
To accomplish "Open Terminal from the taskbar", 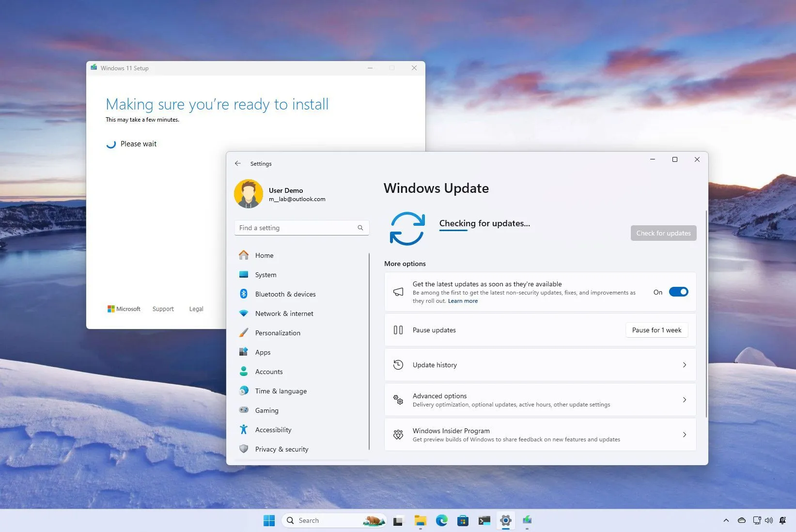I will tap(484, 520).
